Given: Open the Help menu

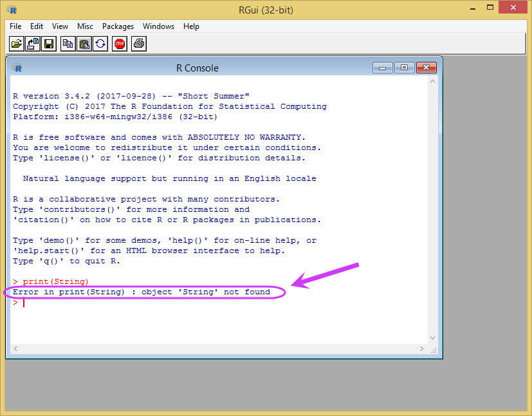Looking at the screenshot, I should 191,26.
